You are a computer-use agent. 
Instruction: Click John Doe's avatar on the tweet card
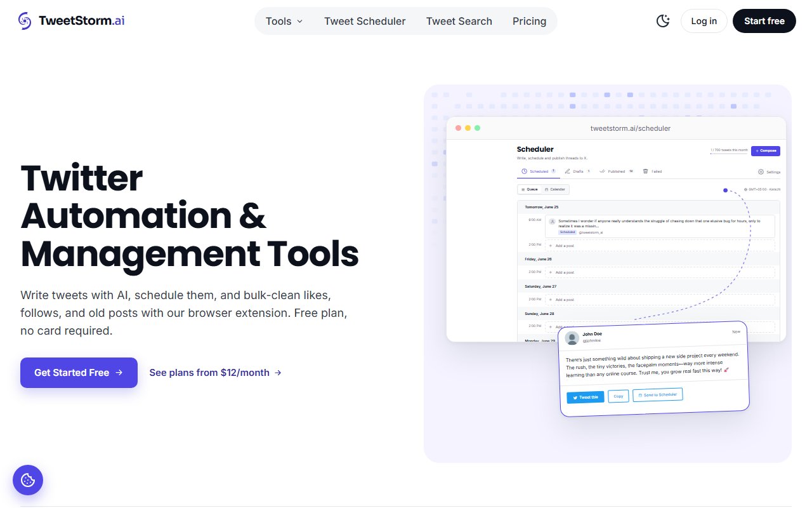tap(572, 338)
